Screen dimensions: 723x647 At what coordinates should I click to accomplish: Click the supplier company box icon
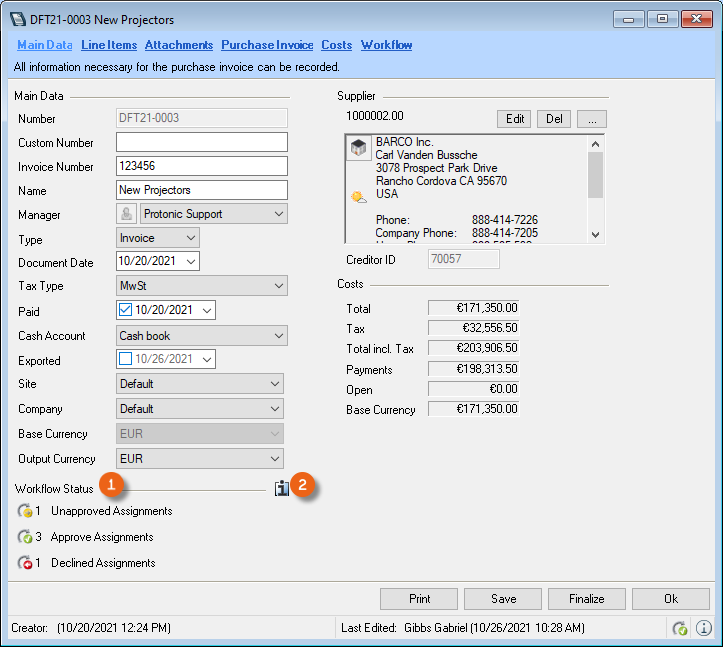(359, 149)
